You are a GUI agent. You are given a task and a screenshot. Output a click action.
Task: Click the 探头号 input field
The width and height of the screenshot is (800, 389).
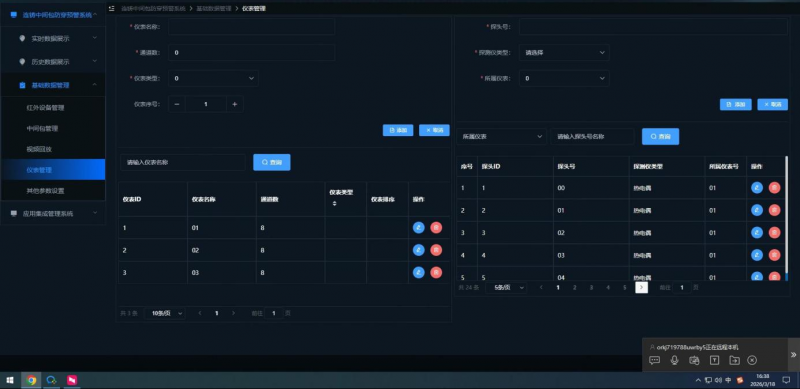(x=653, y=27)
